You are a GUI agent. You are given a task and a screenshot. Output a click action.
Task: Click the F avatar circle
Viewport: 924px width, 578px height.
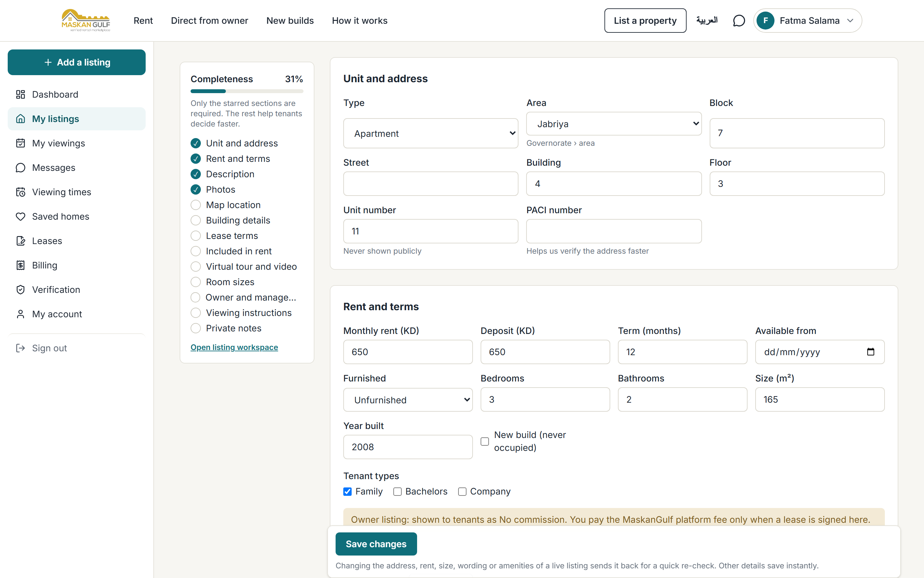pyautogui.click(x=766, y=21)
